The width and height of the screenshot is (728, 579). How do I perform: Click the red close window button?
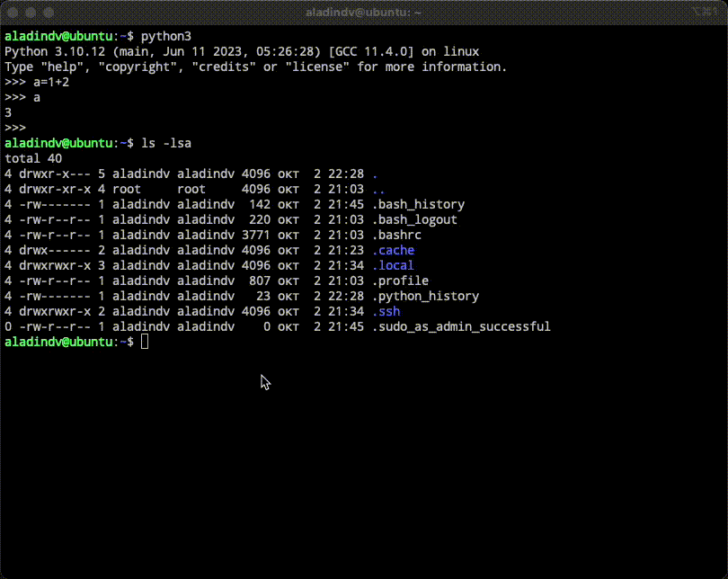click(x=14, y=13)
